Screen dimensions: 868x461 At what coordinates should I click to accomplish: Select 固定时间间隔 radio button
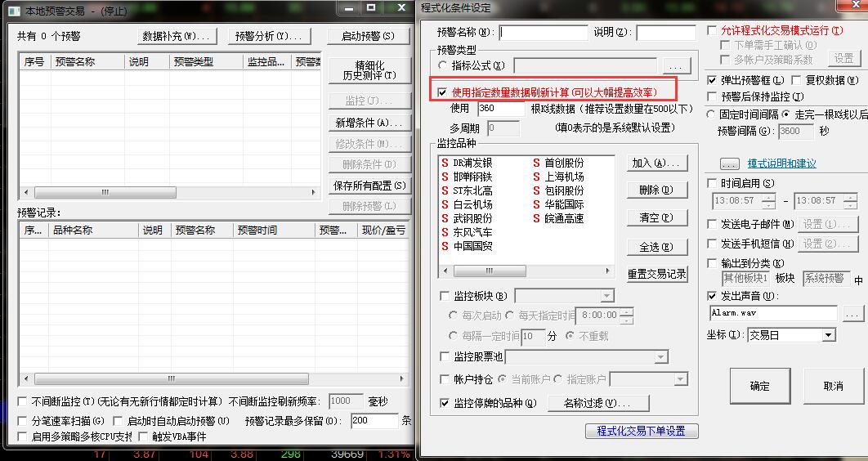click(711, 114)
